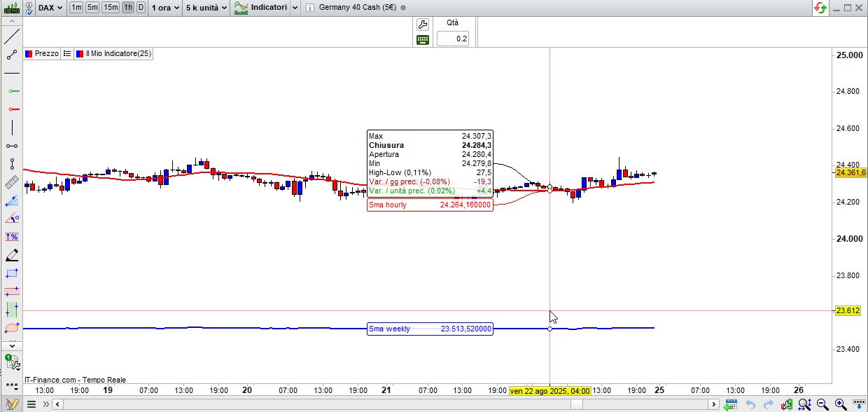Expand the arrow next to Indicatori
This screenshot has width=868, height=412.
pyautogui.click(x=295, y=8)
